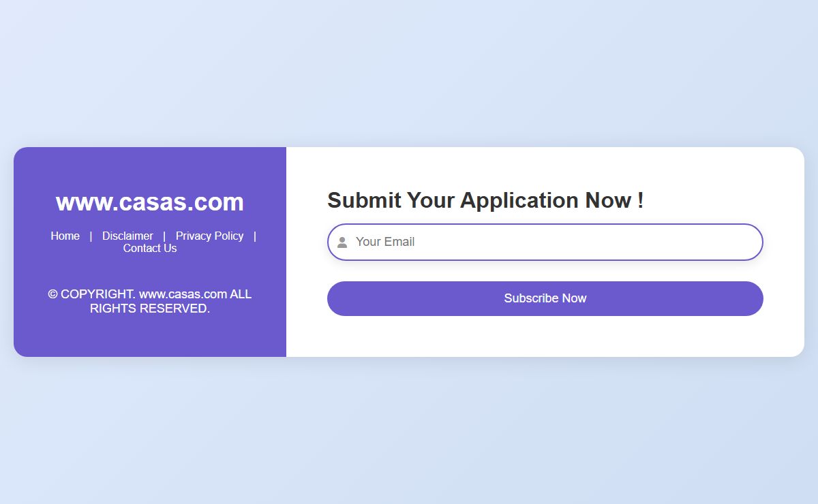The height and width of the screenshot is (504, 818).
Task: Click the separator between Home and Disclaimer
Action: pos(91,236)
